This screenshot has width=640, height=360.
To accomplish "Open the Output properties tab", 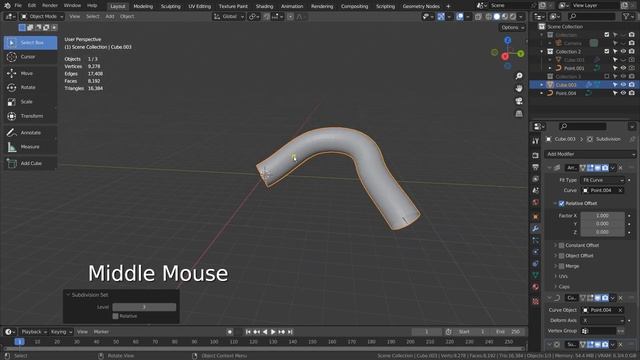I will point(536,167).
